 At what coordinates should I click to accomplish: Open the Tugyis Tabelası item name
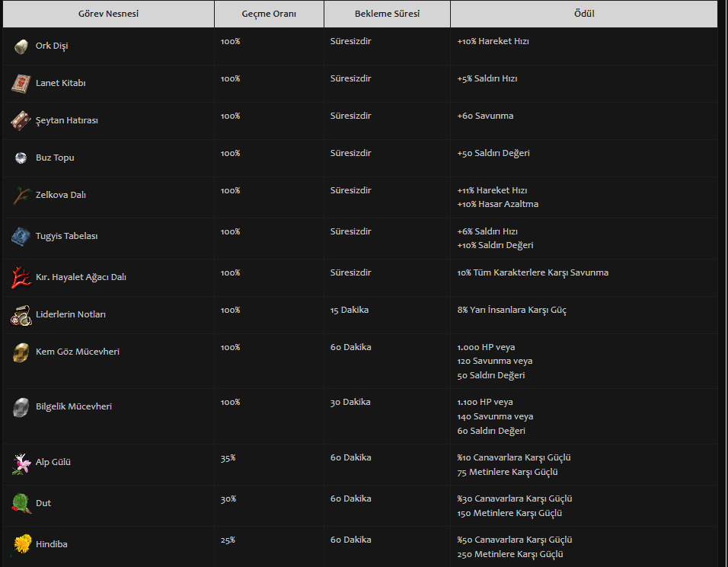(x=66, y=236)
